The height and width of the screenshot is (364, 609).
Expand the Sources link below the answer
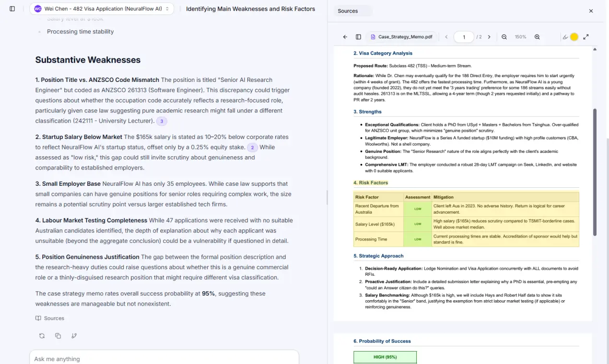coord(50,318)
